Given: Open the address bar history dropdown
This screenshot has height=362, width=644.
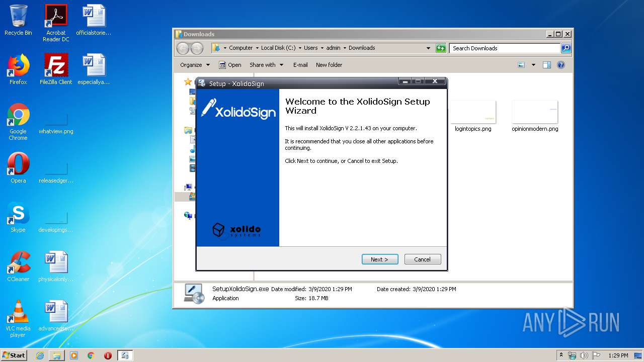Looking at the screenshot, I should (428, 48).
